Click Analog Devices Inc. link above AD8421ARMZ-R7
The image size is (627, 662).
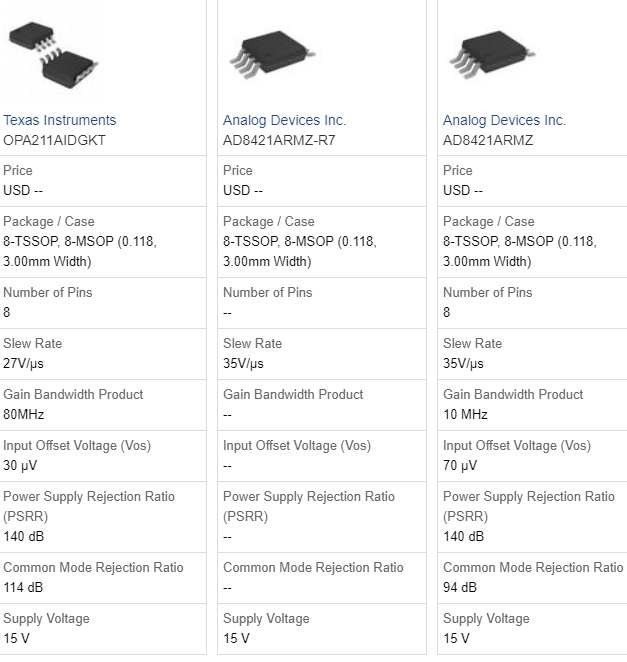point(284,120)
